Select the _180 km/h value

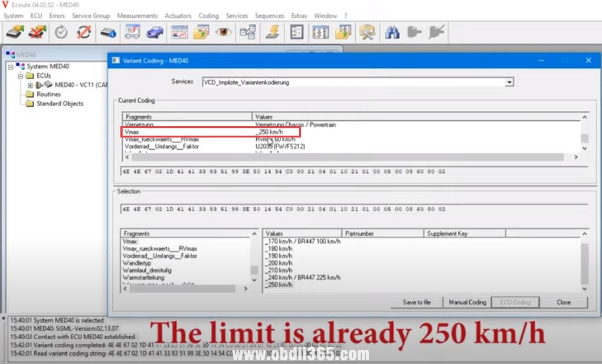pos(279,249)
